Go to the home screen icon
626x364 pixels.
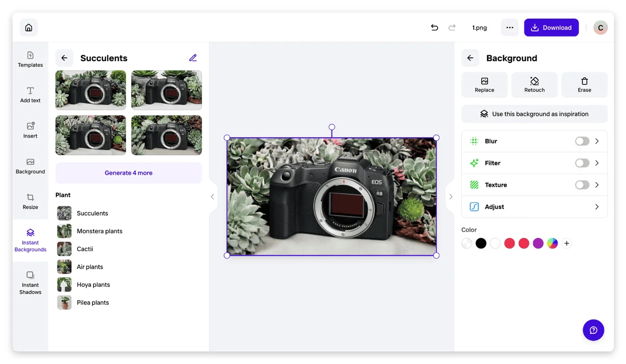pos(29,28)
